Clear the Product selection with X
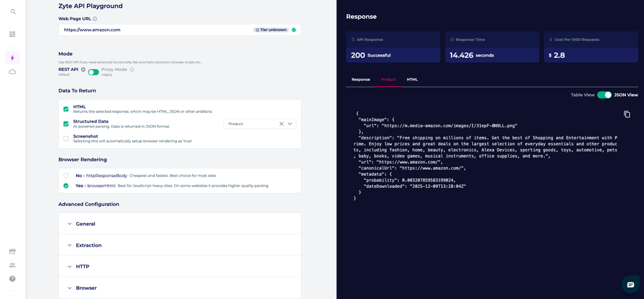 pyautogui.click(x=281, y=124)
